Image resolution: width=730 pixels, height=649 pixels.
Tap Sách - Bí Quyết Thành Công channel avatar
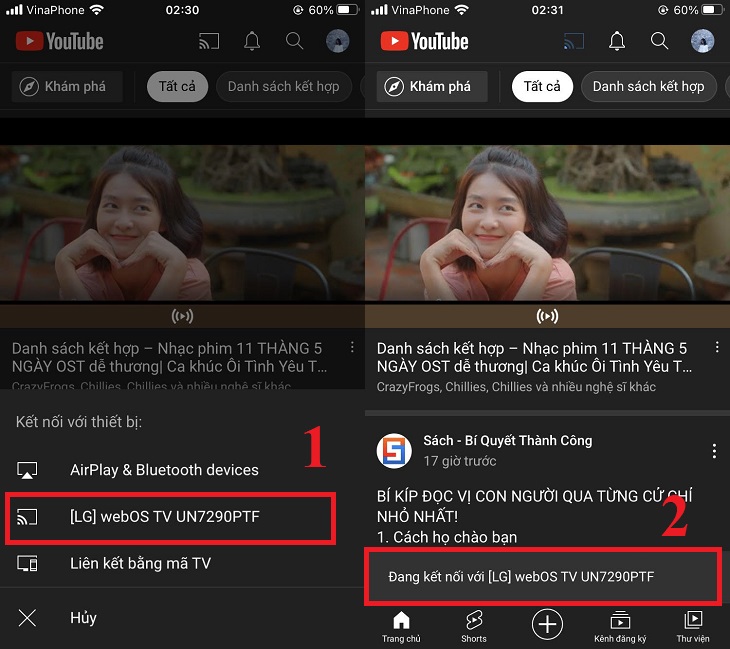pyautogui.click(x=394, y=451)
